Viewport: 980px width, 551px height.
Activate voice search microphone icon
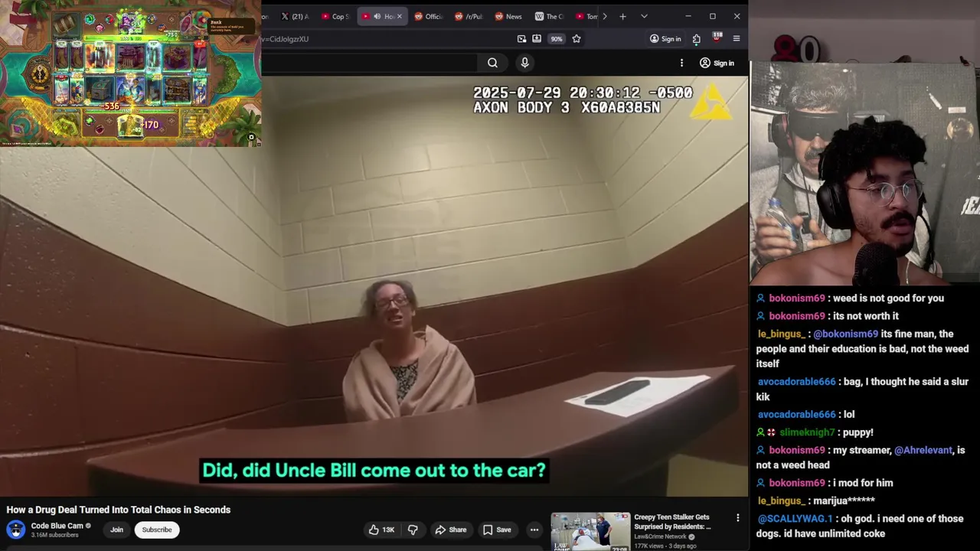524,63
